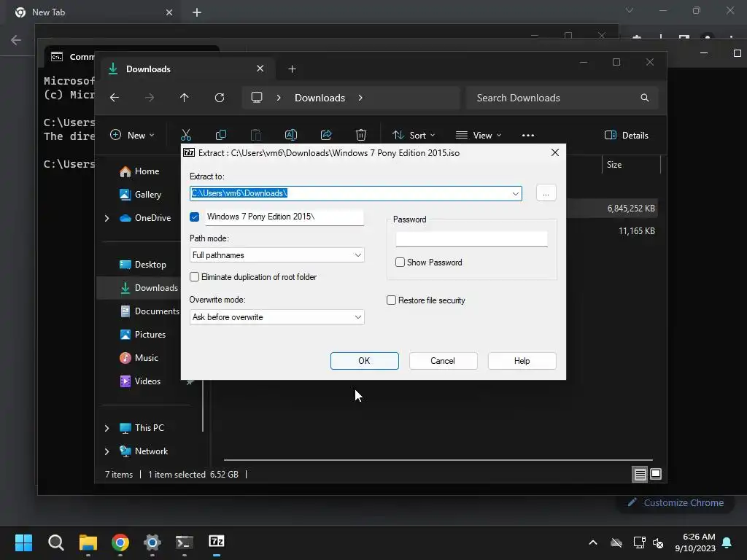Open the Extract to path dropdown arrow
Viewport: 747px width, 560px height.
[516, 193]
